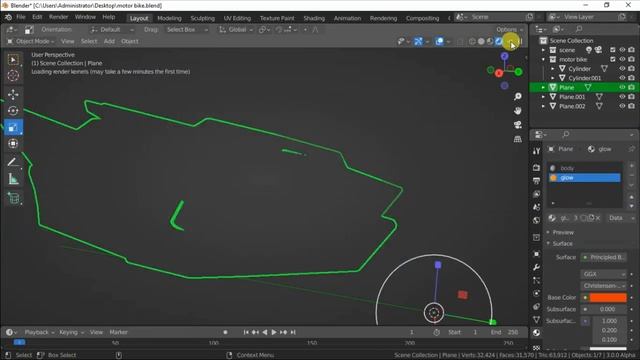The width and height of the screenshot is (640, 360).
Task: Open the Render menu
Action: 58,17
